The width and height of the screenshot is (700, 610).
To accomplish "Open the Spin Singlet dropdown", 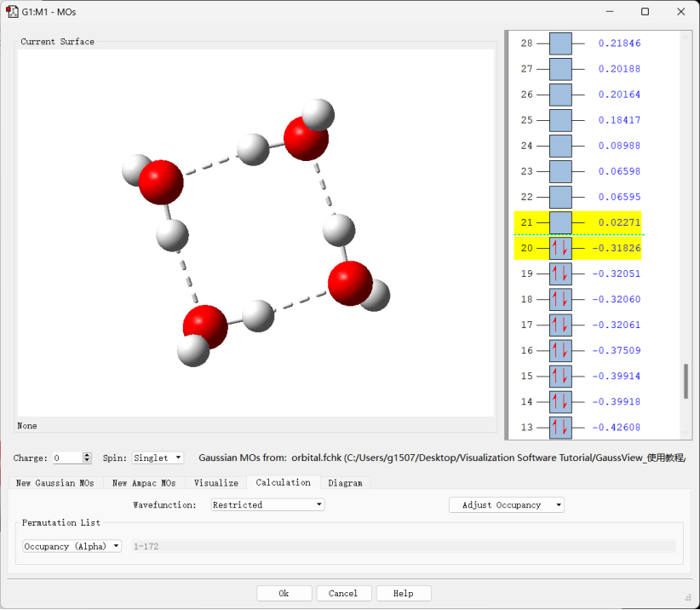I will point(158,458).
